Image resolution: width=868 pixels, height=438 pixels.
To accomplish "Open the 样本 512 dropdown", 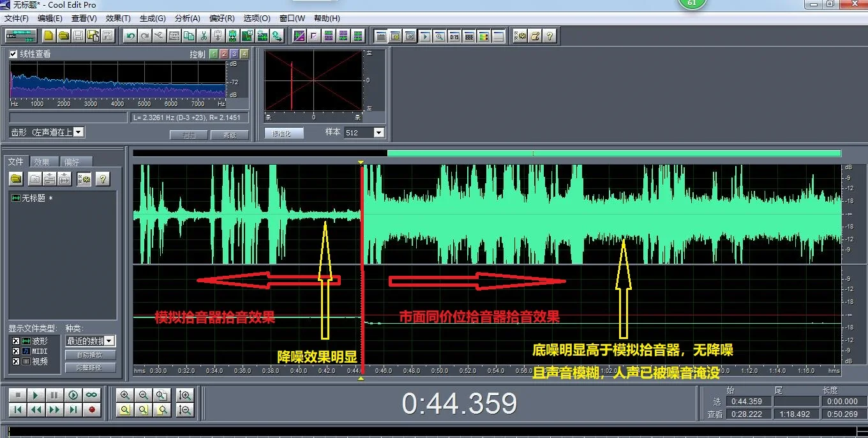I will coord(378,133).
